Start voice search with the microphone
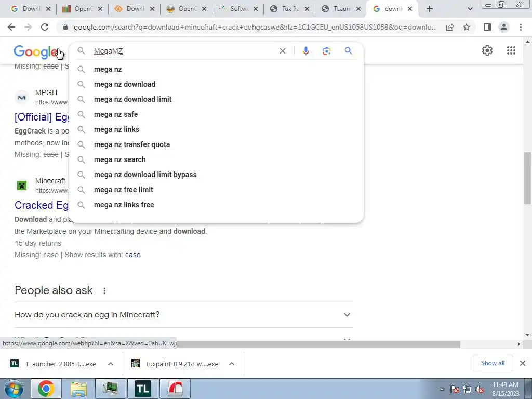 click(x=305, y=51)
